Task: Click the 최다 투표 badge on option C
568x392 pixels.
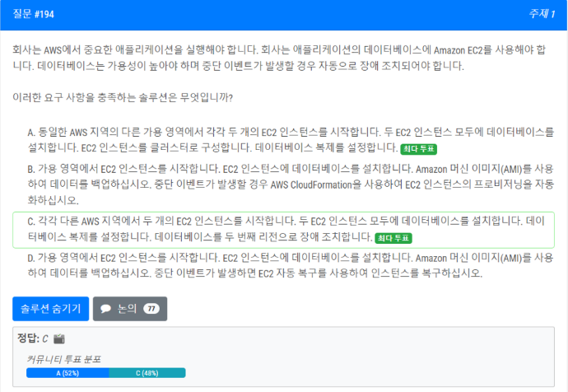Action: click(393, 238)
